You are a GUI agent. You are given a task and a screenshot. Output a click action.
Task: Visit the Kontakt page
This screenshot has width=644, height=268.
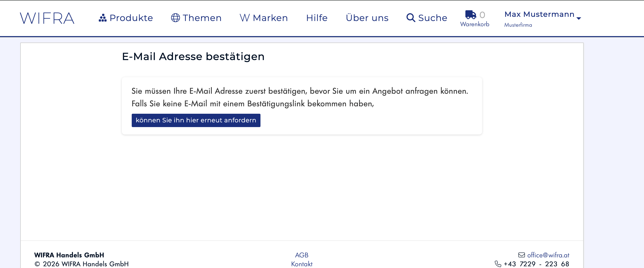[x=302, y=264]
